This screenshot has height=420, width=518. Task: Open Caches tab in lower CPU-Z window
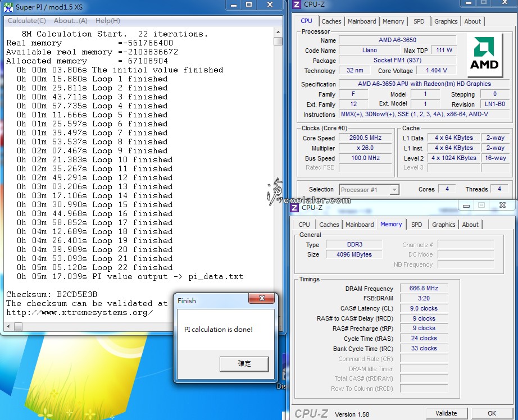click(329, 225)
